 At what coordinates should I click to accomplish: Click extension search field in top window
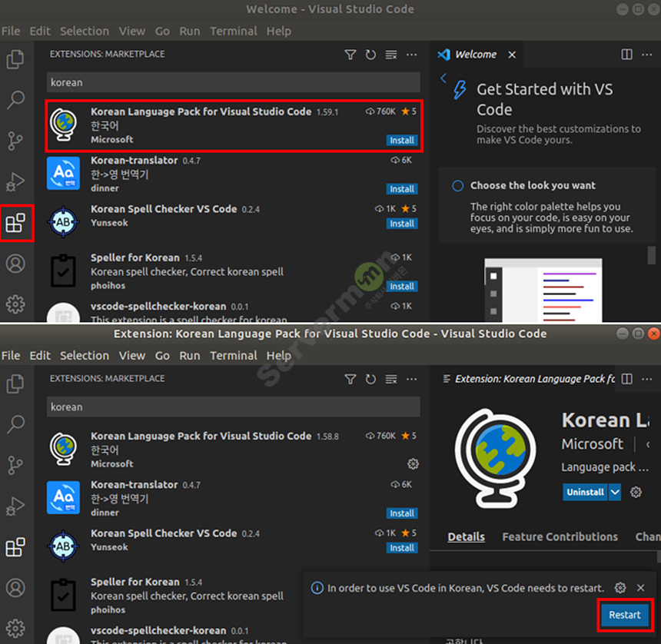233,82
